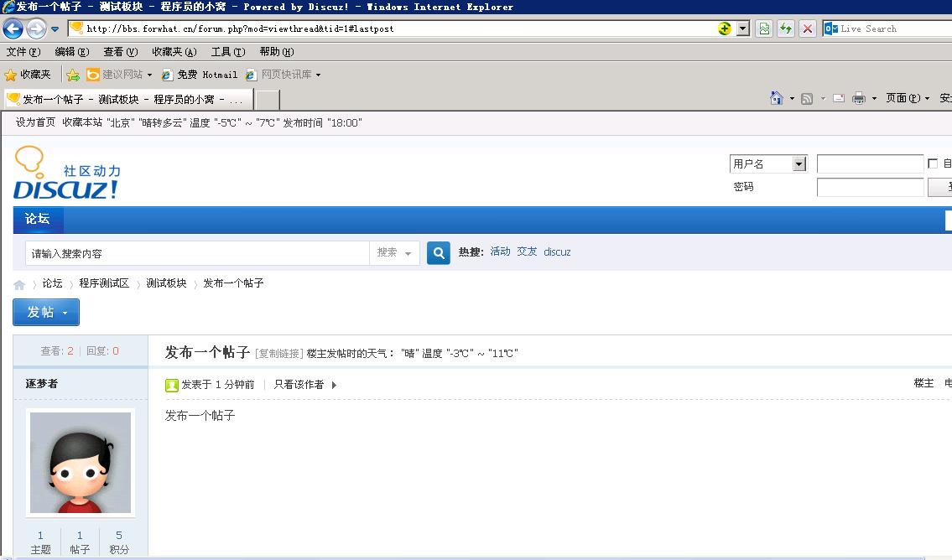Viewport: 952px width, 560px height.
Task: Click the 活动 hot search link
Action: (500, 251)
